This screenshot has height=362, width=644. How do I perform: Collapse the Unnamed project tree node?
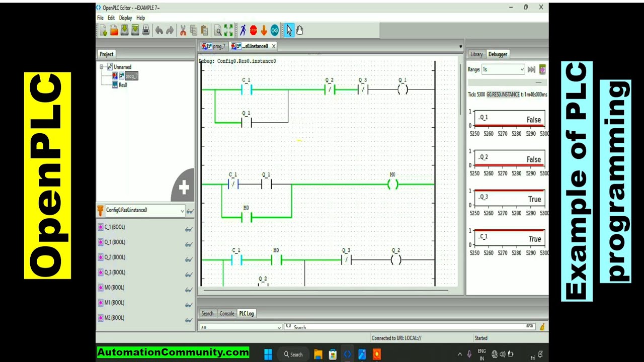click(102, 67)
